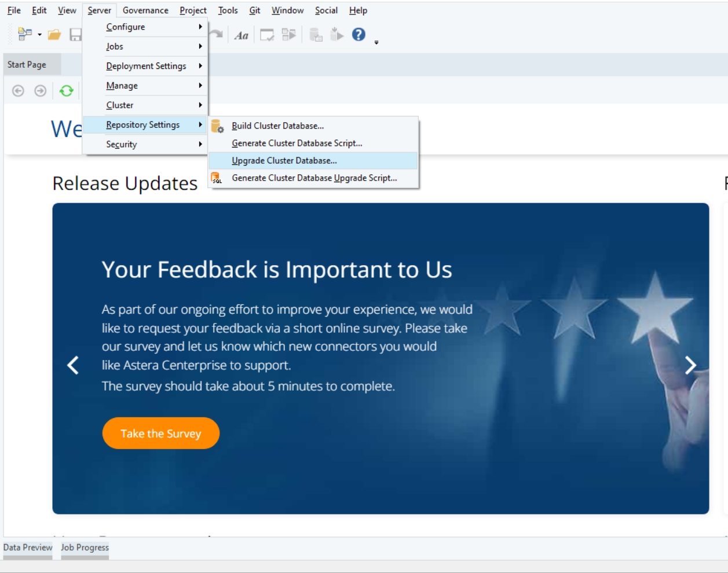
Task: Select the Repository Settings menu entry
Action: click(x=145, y=125)
